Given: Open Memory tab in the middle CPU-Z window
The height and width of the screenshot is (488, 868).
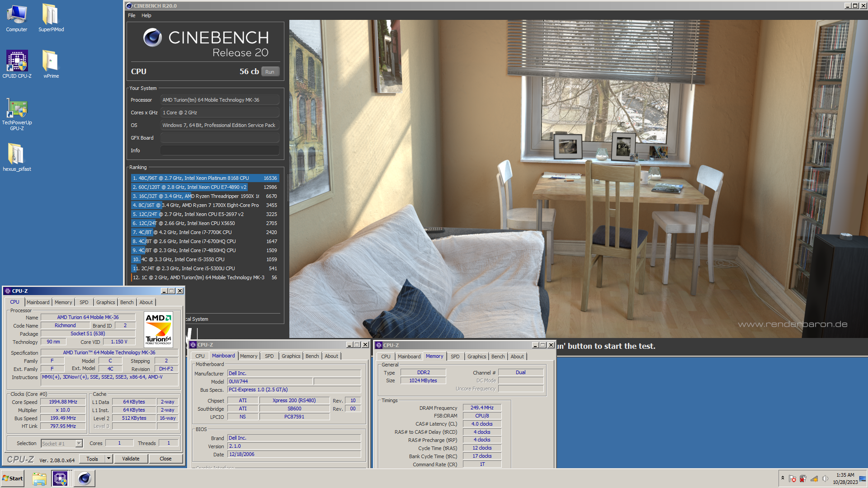Looking at the screenshot, I should [x=249, y=356].
